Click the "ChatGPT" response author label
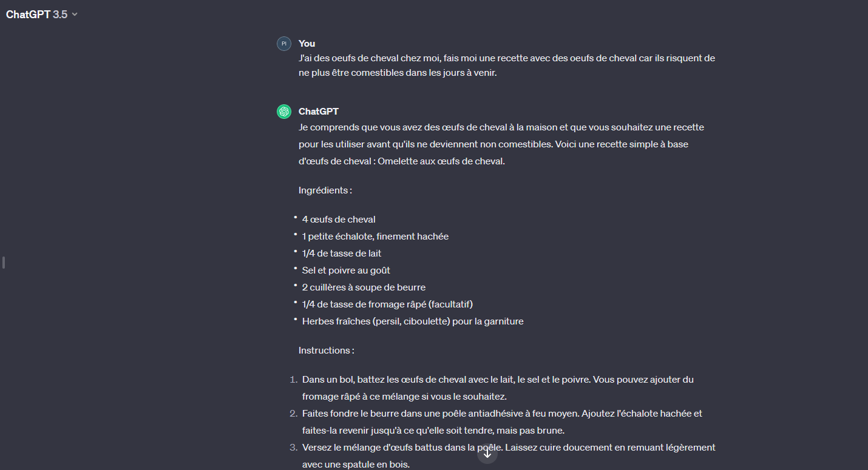Image resolution: width=868 pixels, height=470 pixels. pos(318,112)
